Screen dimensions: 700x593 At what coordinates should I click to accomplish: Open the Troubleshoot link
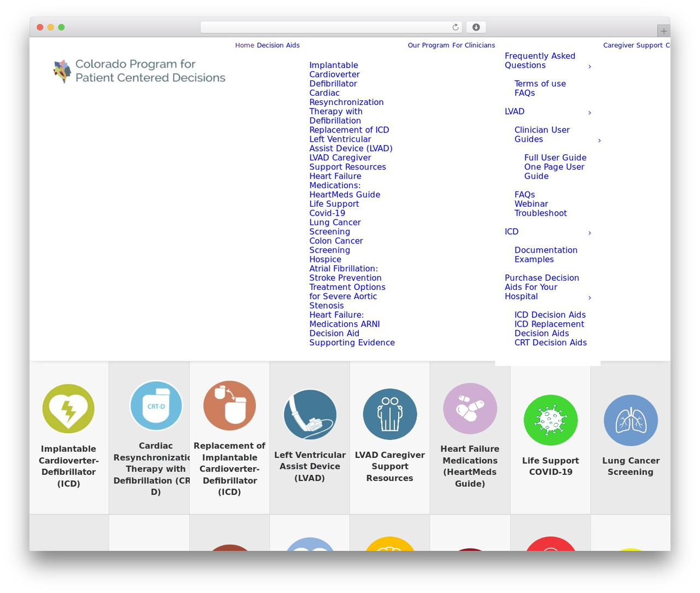click(541, 213)
